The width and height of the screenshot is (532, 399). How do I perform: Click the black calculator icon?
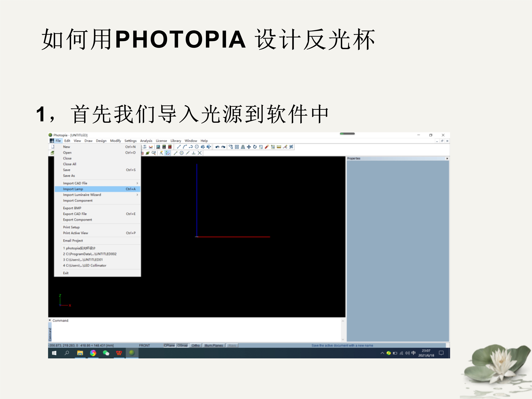click(164, 147)
